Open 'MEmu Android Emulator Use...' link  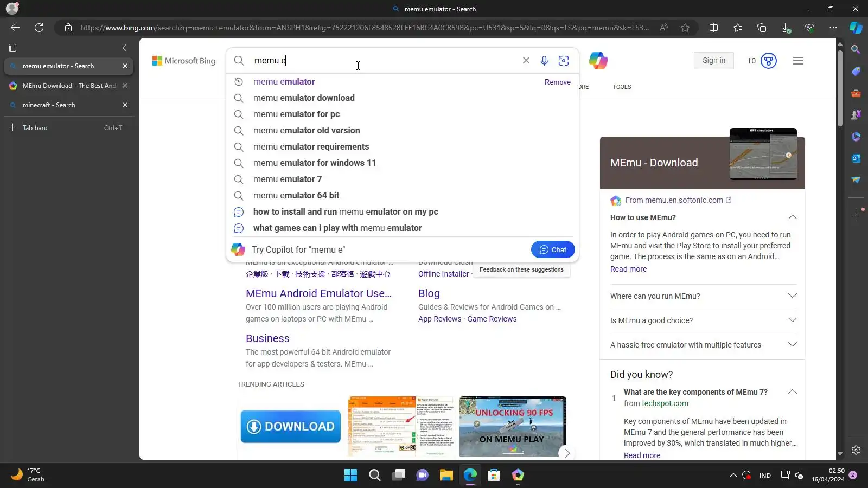(x=318, y=293)
